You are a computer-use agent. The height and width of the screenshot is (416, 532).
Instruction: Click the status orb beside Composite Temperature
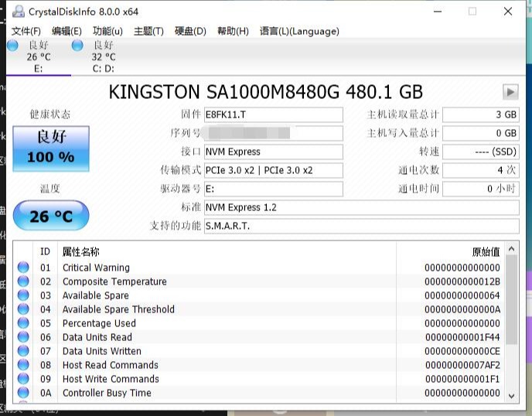(x=23, y=281)
